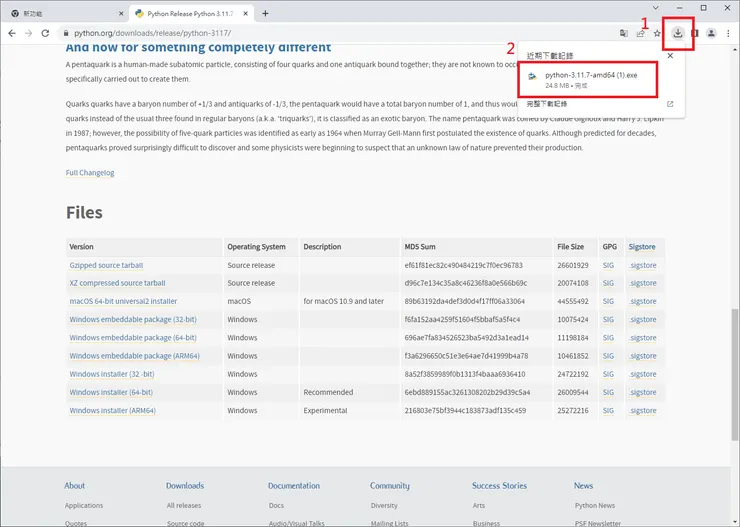The width and height of the screenshot is (740, 527).
Task: Open Chrome three-dot menu
Action: (728, 33)
